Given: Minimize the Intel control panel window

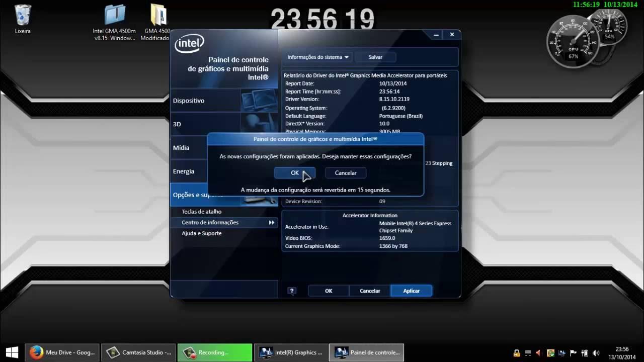Looking at the screenshot, I should [x=436, y=35].
